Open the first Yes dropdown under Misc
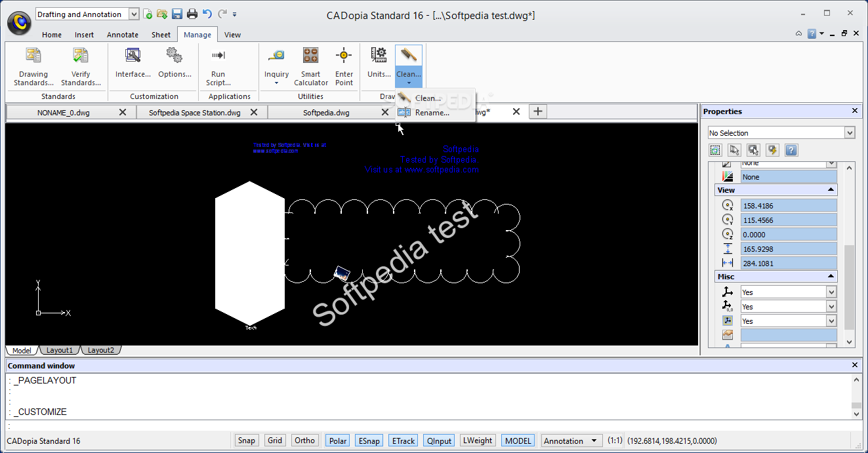 click(831, 292)
